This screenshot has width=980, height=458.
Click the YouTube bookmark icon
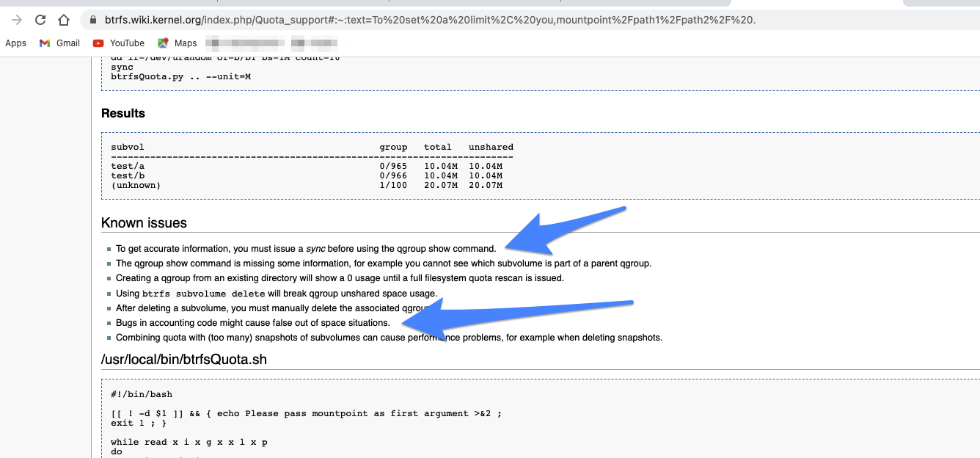[98, 43]
